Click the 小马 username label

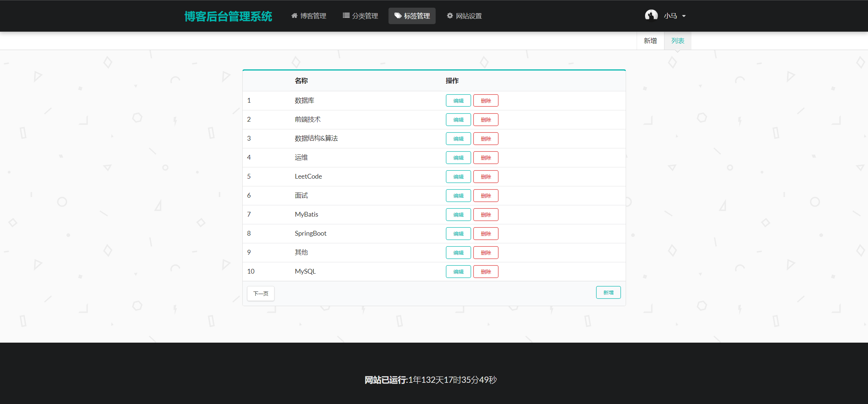[x=670, y=16]
